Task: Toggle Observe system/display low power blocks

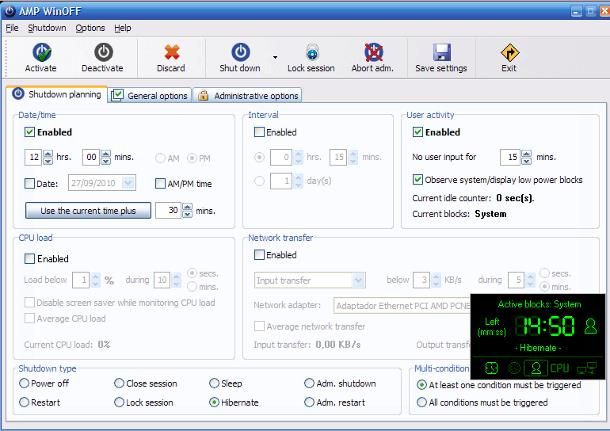Action: [418, 179]
